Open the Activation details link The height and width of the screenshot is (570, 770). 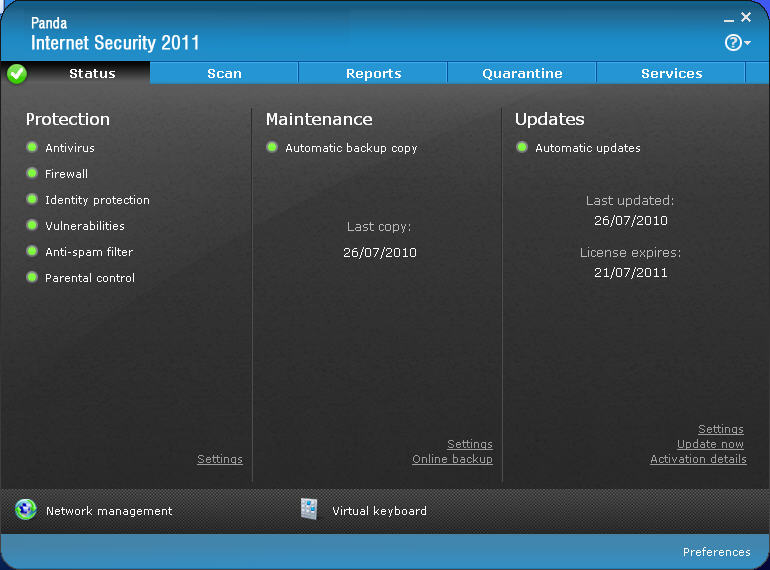click(x=698, y=459)
